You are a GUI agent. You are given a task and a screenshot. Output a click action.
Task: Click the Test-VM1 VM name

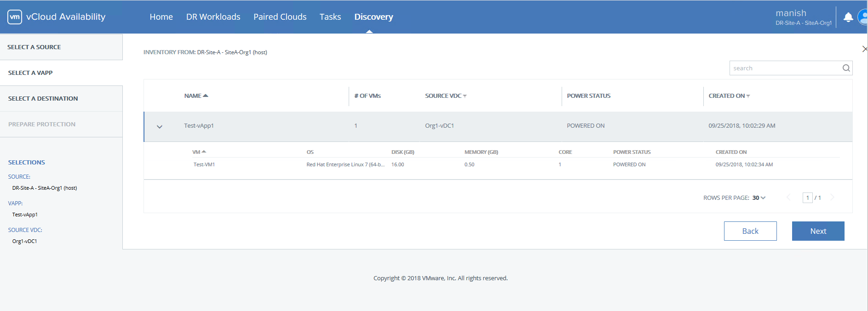(x=204, y=164)
